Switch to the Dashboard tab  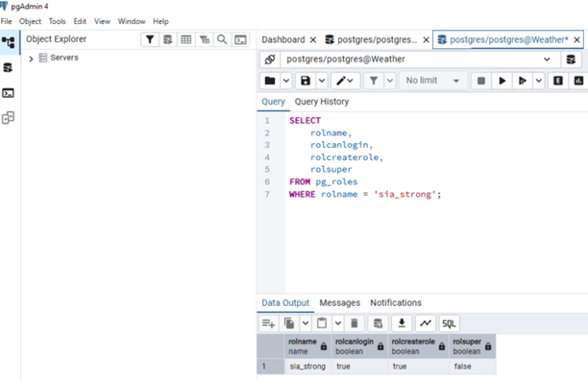(283, 39)
